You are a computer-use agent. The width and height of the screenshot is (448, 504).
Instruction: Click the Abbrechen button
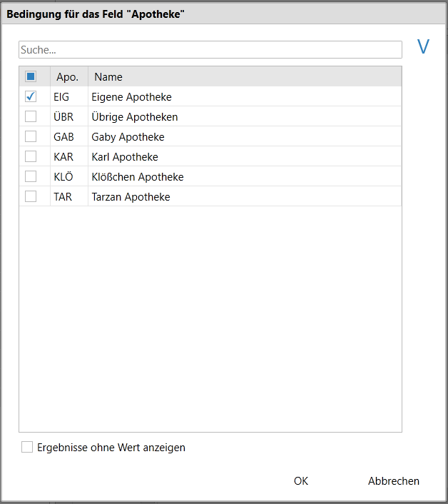[394, 481]
